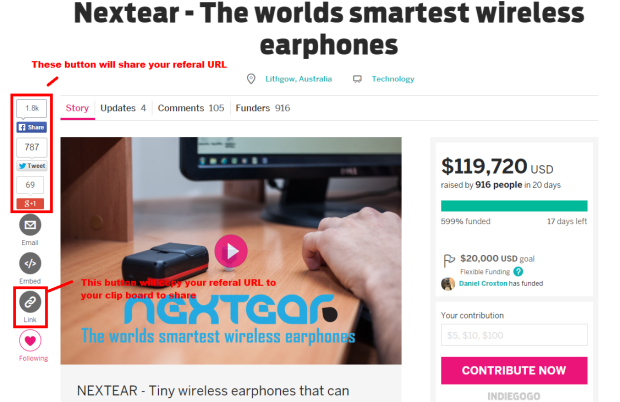Click the Flexible Funding help icon

coord(518,272)
